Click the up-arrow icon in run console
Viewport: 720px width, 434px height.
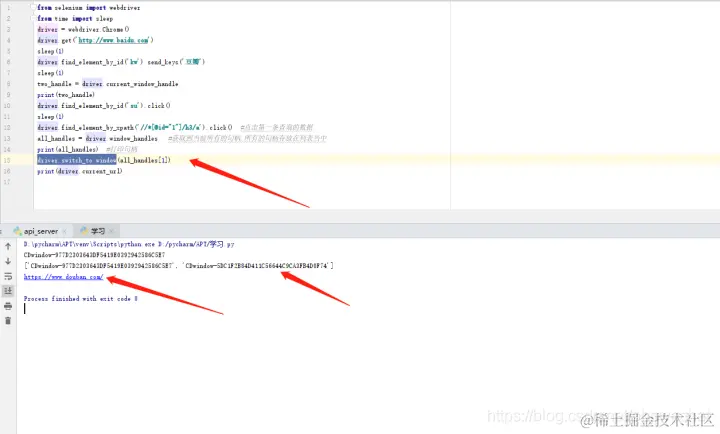8,247
